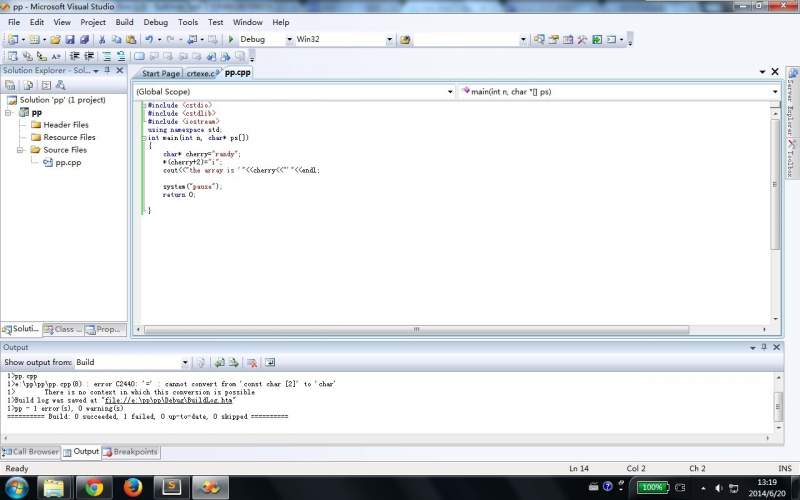800x500 pixels.
Task: Click the editor vertical scrollbar thumb
Action: [x=775, y=184]
